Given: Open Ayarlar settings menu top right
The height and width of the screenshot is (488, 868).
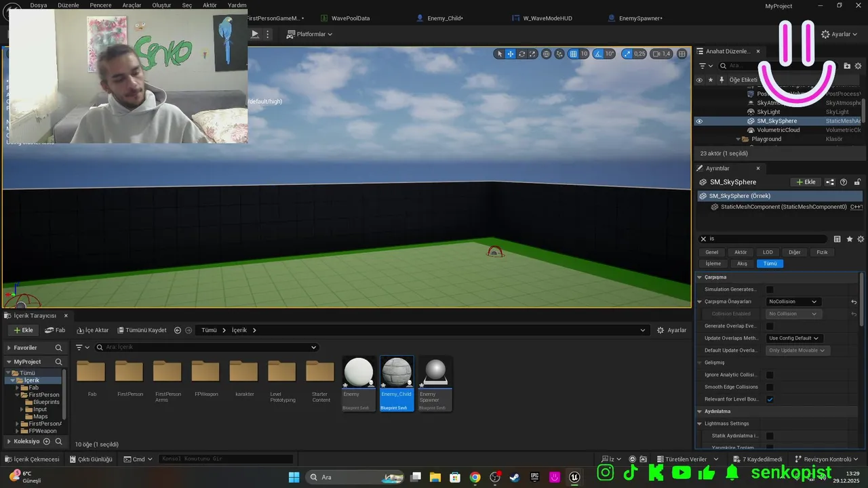Looking at the screenshot, I should pyautogui.click(x=840, y=34).
